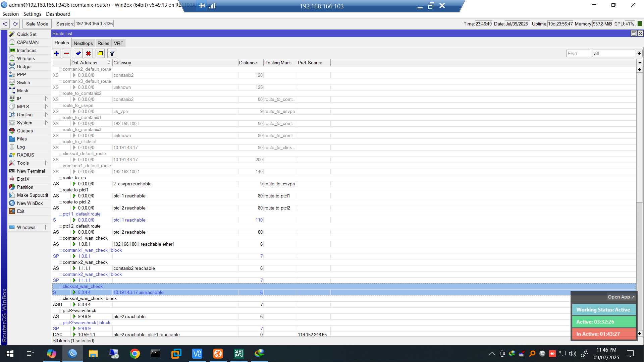Click the Remove route minus icon
Viewport: 644px width, 362px height.
point(67,53)
